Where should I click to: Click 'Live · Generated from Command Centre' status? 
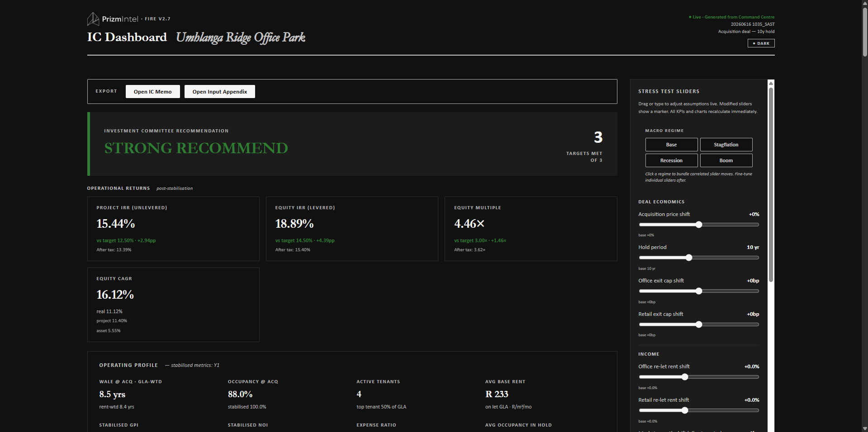[731, 17]
